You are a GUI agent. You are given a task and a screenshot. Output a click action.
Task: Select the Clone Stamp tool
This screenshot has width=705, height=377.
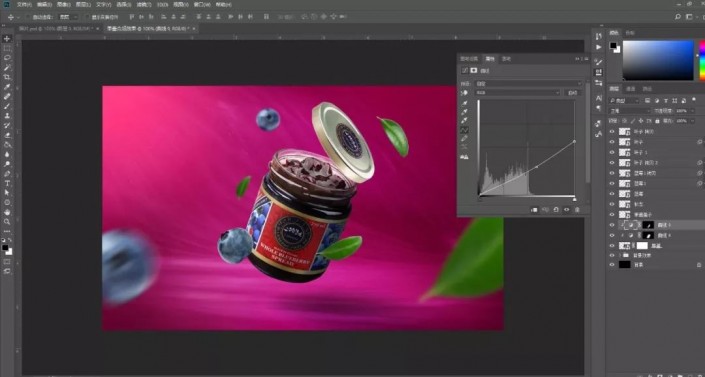tap(7, 116)
